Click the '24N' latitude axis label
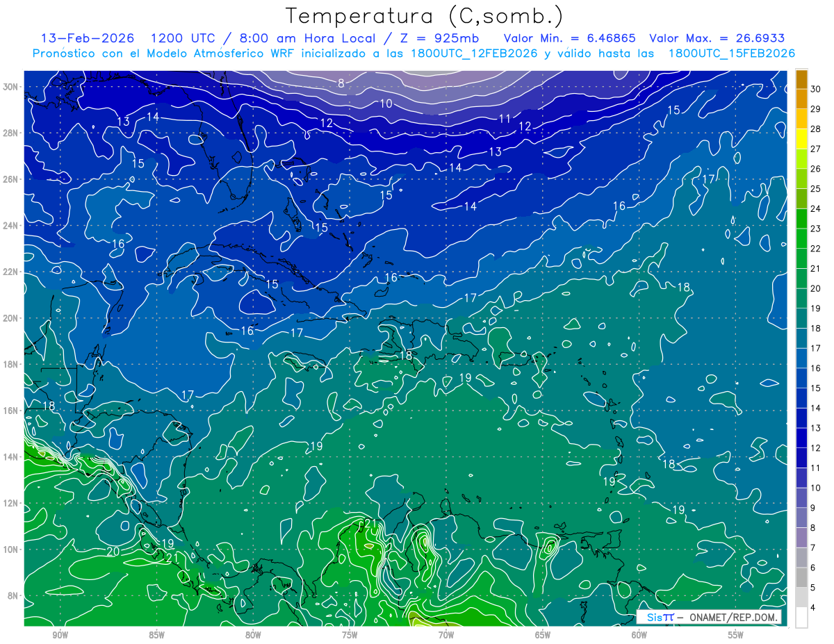 click(12, 225)
